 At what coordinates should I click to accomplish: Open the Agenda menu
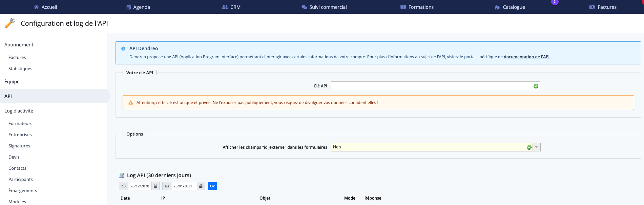pos(138,7)
